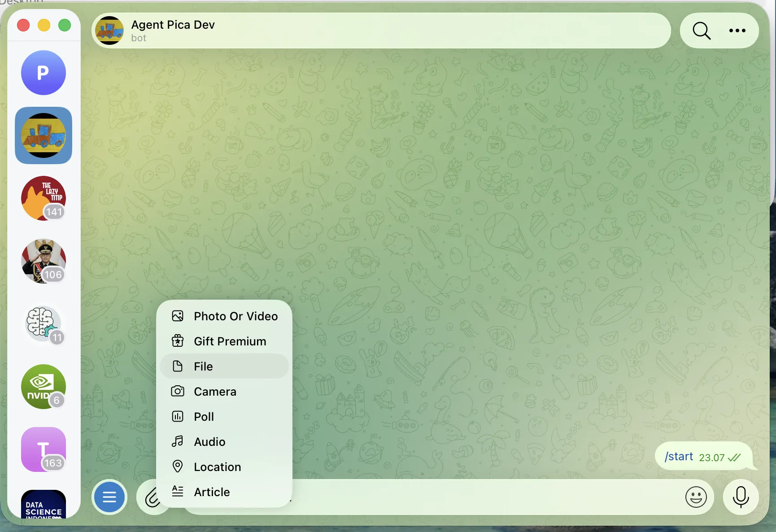Select Gift Premium in attach menu

click(x=224, y=341)
